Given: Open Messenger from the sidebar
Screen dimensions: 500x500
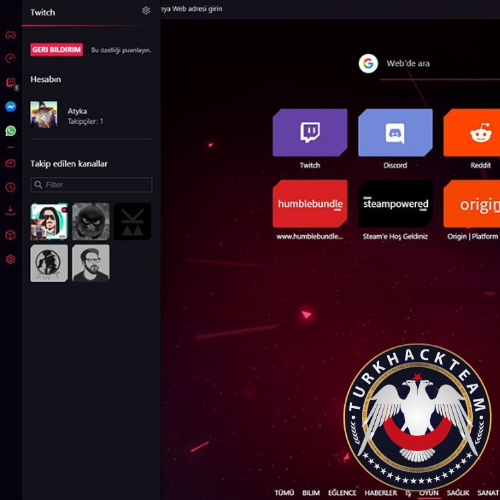Looking at the screenshot, I should [x=11, y=107].
